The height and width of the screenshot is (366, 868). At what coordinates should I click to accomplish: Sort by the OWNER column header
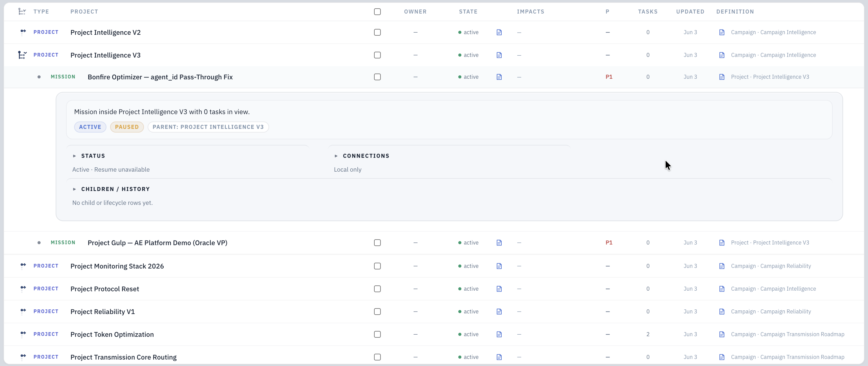[x=415, y=11]
